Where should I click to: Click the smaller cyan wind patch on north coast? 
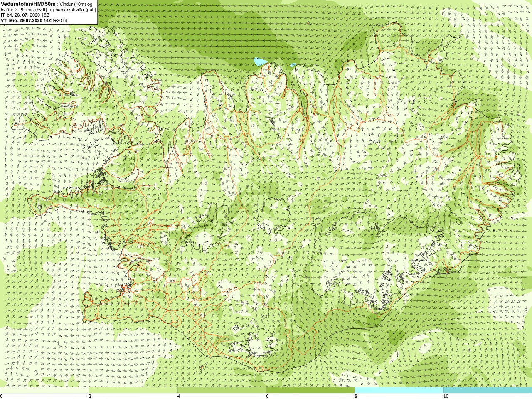tap(293, 65)
